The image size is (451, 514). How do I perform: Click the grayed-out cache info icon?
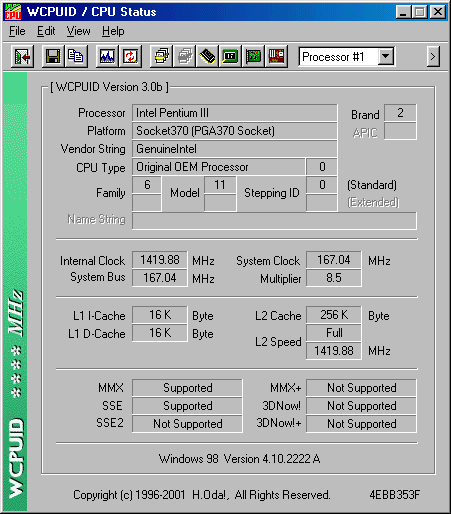184,56
